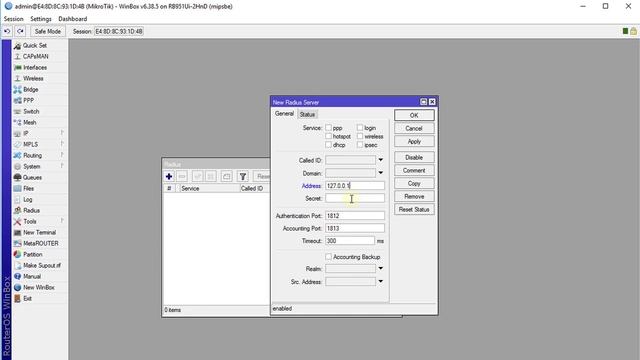The width and height of the screenshot is (640, 360).
Task: Select Make Supout.rif entry
Action: point(42,265)
